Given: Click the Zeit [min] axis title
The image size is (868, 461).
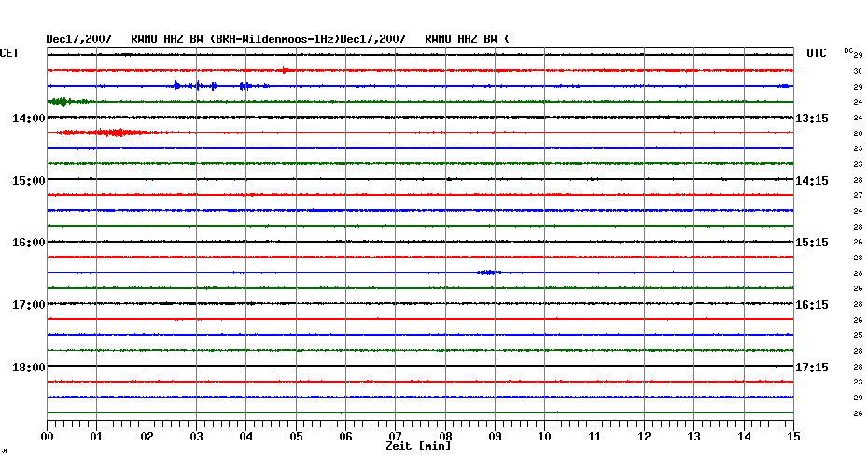Looking at the screenshot, I should (418, 446).
